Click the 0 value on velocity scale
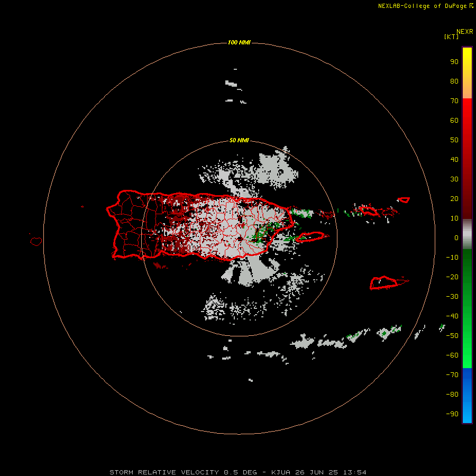476x476 pixels. [x=456, y=238]
